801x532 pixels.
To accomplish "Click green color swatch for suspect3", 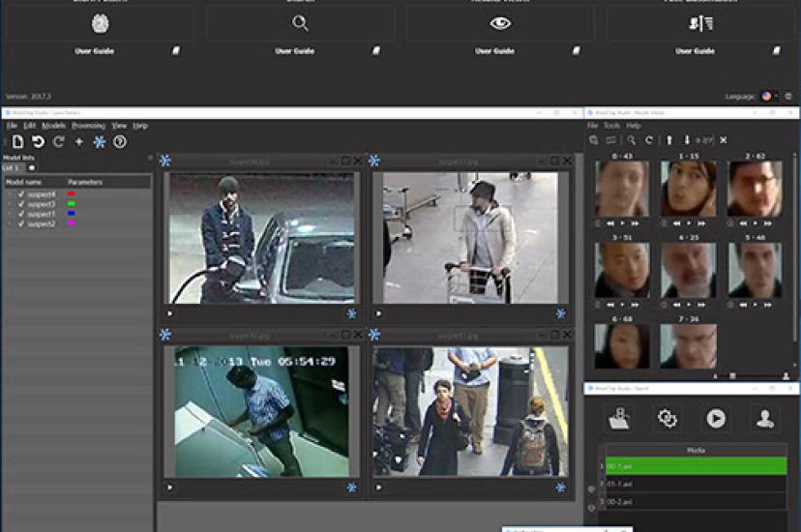I will coord(72,204).
